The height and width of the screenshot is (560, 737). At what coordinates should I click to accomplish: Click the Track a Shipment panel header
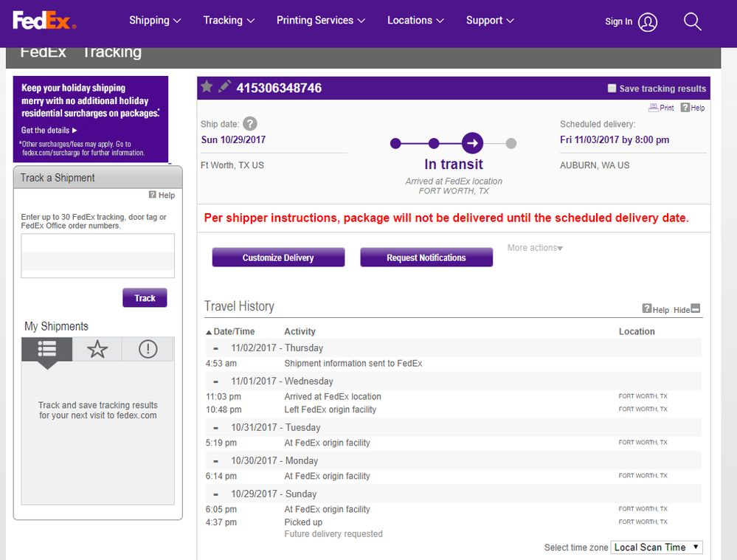pyautogui.click(x=98, y=177)
